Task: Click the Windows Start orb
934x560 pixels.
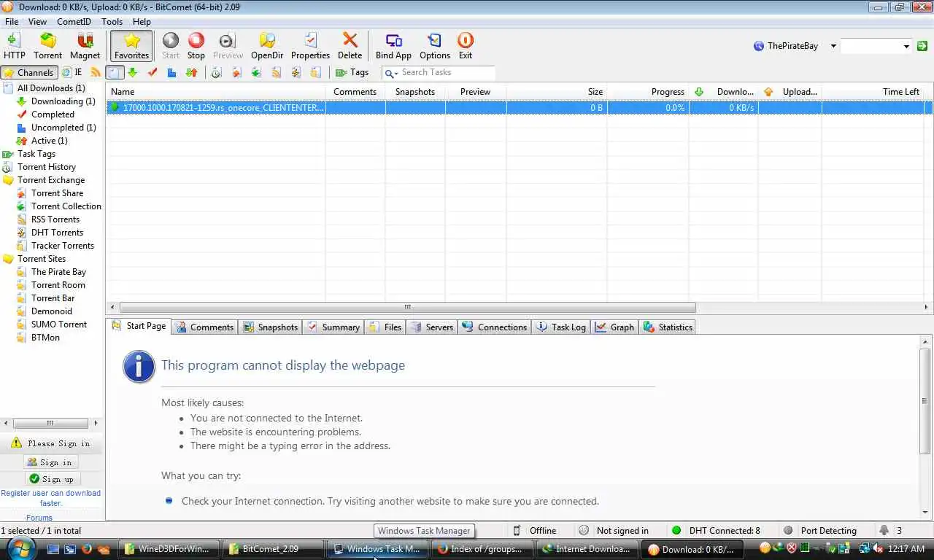Action: (20, 548)
